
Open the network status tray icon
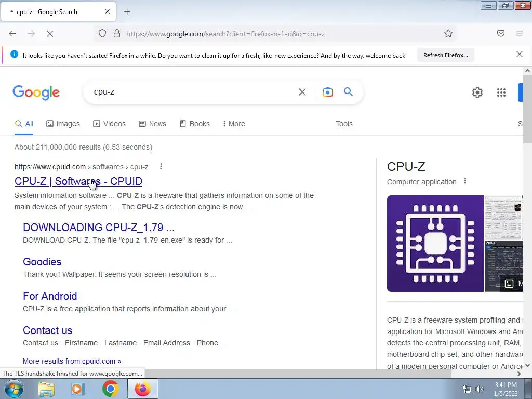pyautogui.click(x=467, y=389)
